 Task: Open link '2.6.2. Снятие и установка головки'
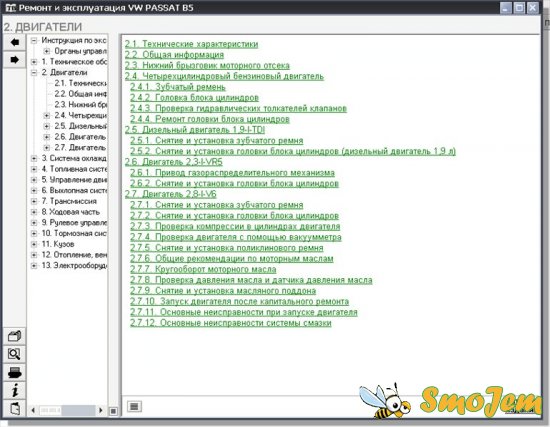[234, 184]
